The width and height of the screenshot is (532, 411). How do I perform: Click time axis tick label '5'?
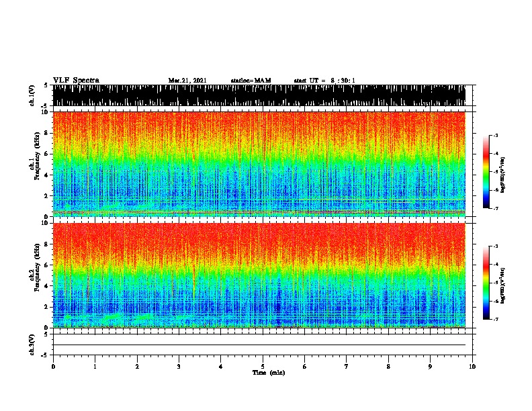(263, 367)
